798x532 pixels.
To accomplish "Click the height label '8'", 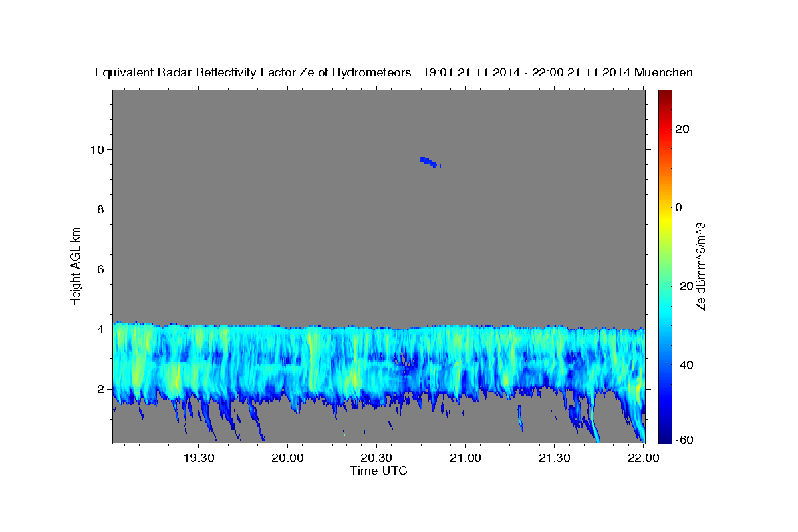I will click(x=101, y=209).
